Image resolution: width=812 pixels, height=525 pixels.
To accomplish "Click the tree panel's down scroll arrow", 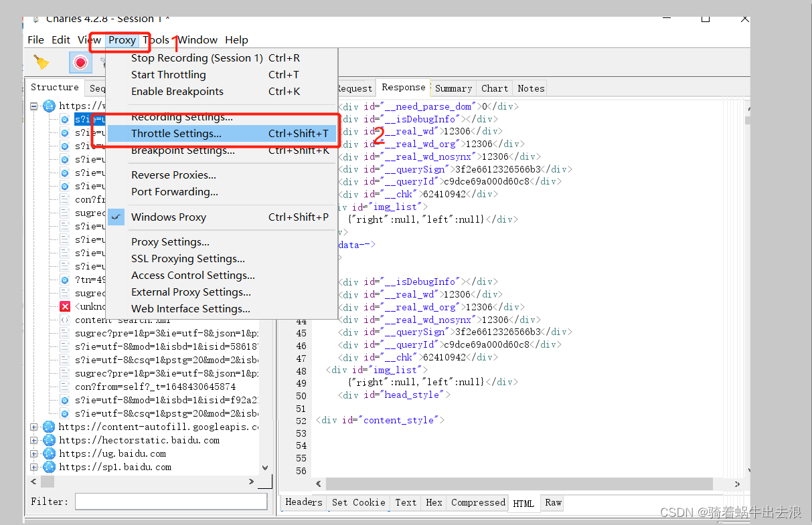I will coord(265,468).
